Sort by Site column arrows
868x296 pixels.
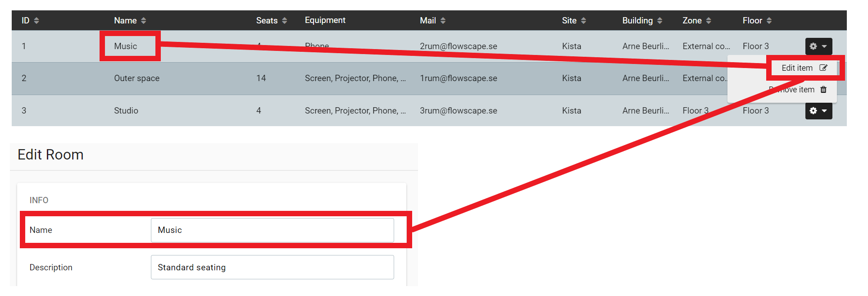pos(583,21)
